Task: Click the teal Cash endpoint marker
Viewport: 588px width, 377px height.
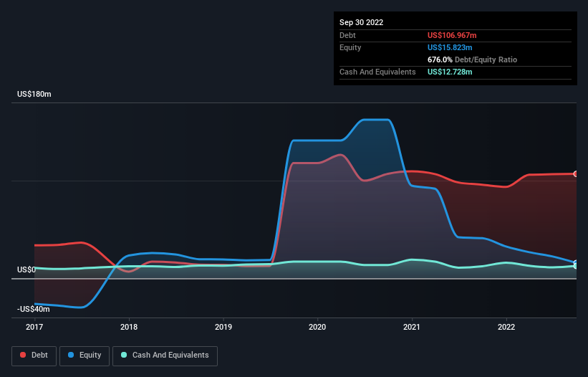Action: [576, 266]
